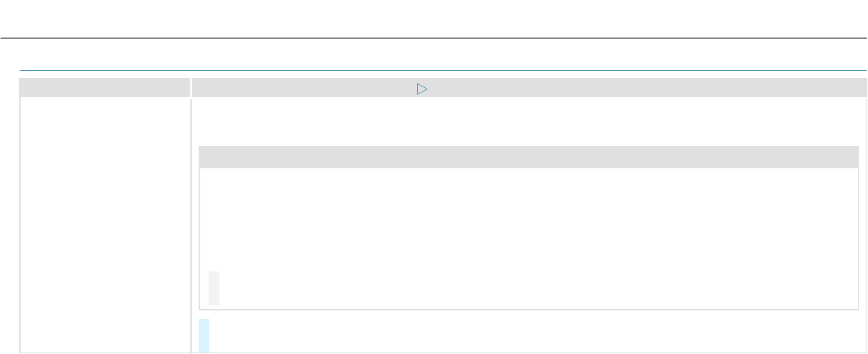
Task: Click the blank area right of the small gray block
Action: tap(537, 287)
